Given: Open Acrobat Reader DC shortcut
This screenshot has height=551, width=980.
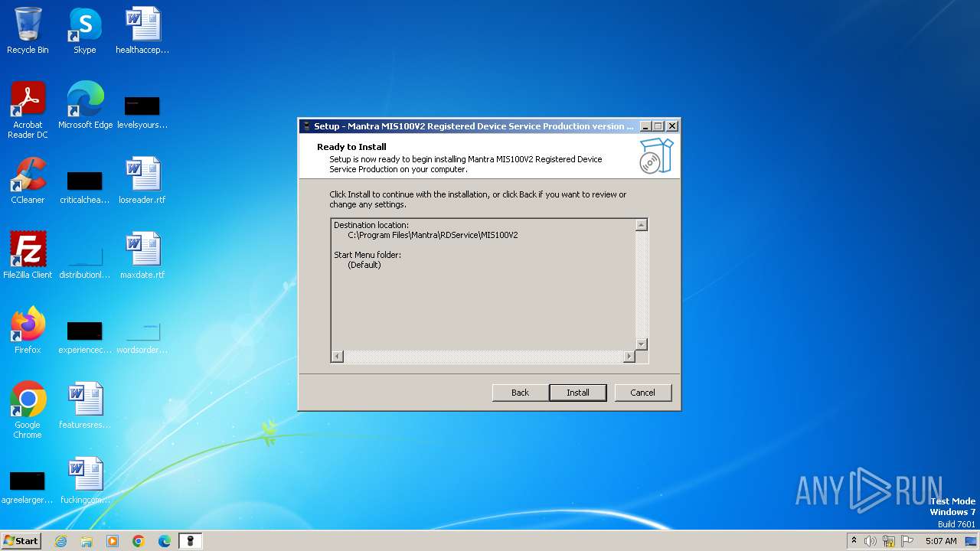Looking at the screenshot, I should tap(28, 110).
